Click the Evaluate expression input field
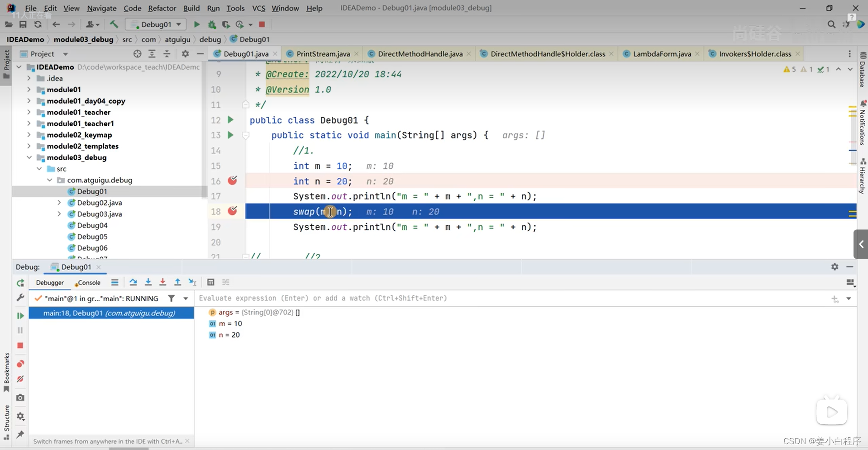The image size is (868, 450). coord(511,298)
